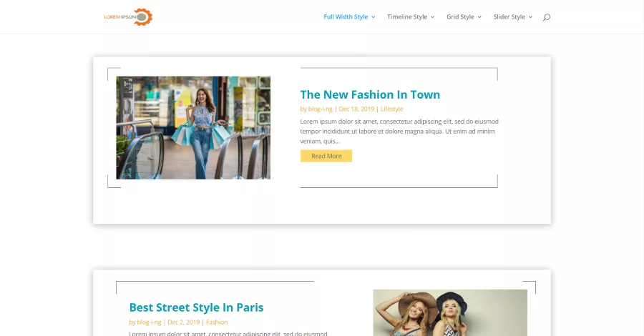Image resolution: width=644 pixels, height=336 pixels.
Task: Click the New Fashion post excerpt paragraph
Action: click(x=399, y=132)
